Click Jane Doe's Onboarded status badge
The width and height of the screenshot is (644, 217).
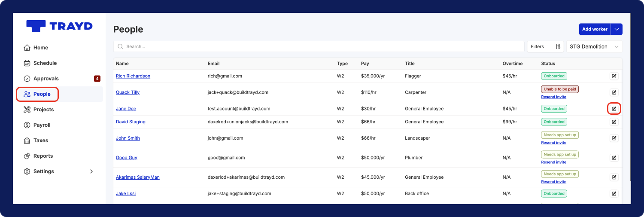click(554, 109)
